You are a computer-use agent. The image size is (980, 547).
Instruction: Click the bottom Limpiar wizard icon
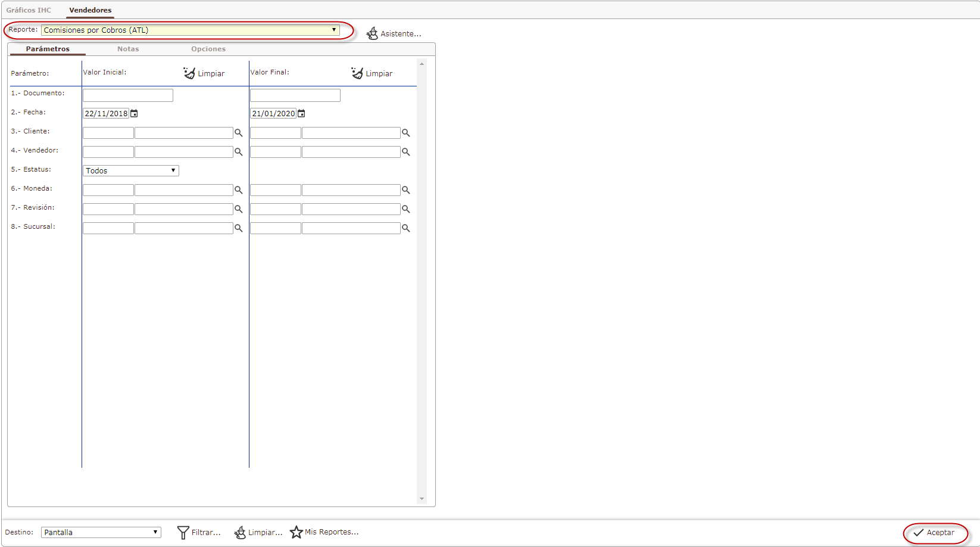coord(240,532)
